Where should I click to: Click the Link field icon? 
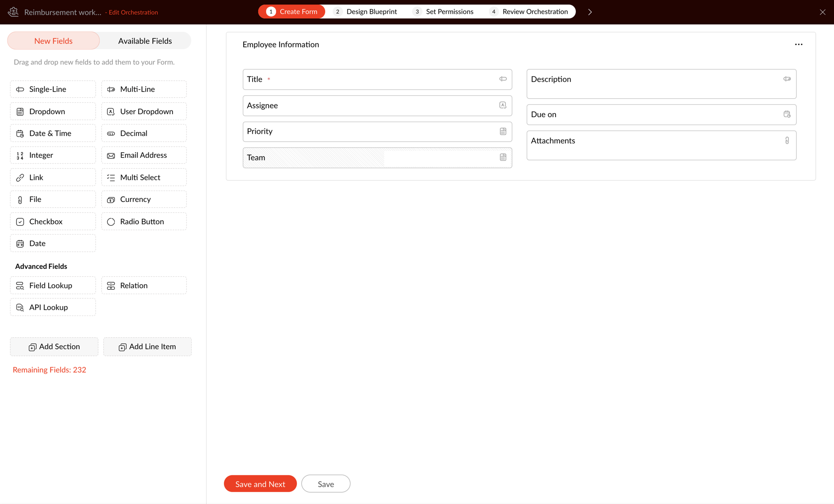20,178
